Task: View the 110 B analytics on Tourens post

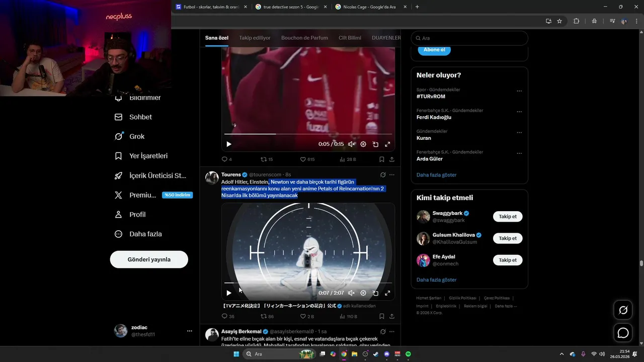Action: click(x=348, y=316)
